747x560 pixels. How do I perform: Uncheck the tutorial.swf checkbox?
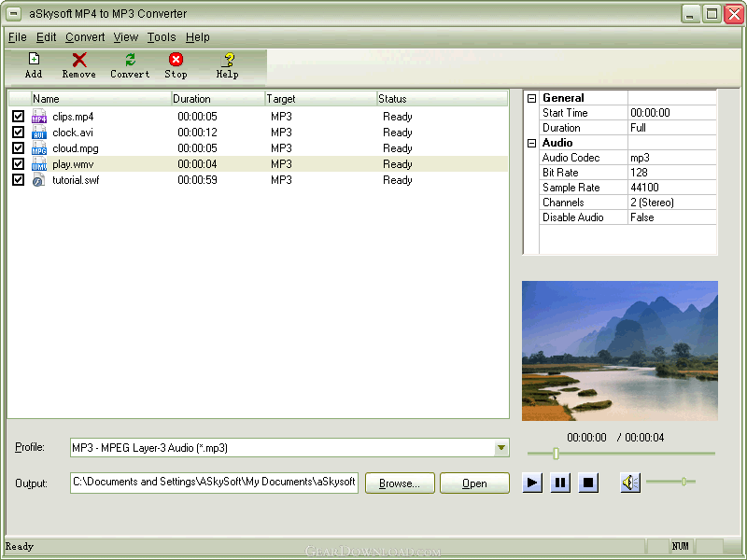18,180
